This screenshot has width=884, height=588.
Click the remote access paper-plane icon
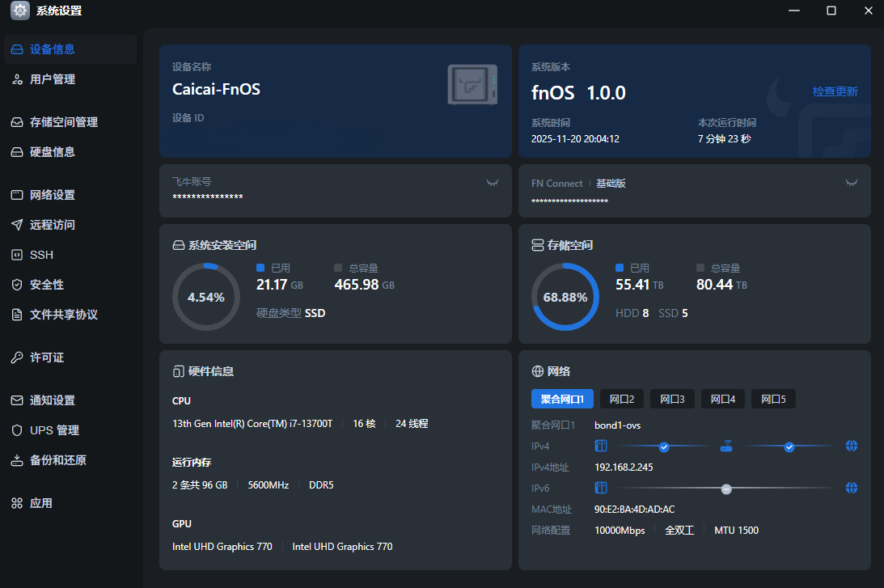point(16,225)
